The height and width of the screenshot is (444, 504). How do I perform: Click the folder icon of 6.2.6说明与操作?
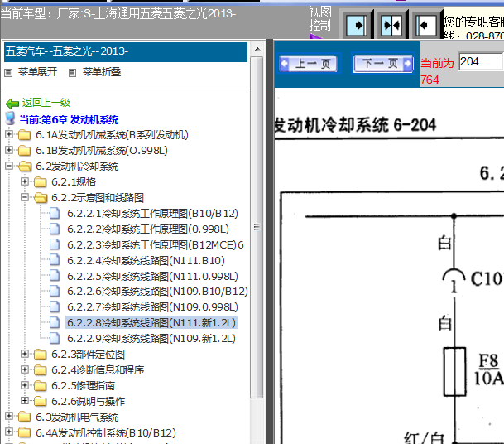click(41, 401)
